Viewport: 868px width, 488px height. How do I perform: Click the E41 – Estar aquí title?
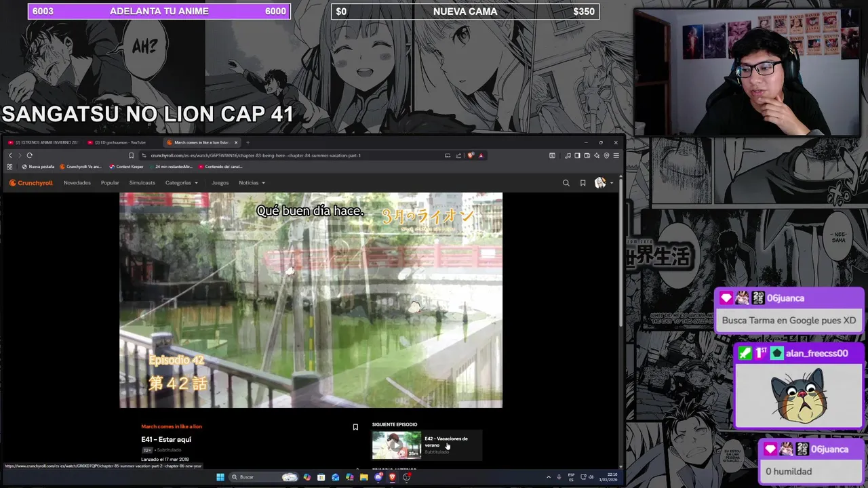click(166, 439)
